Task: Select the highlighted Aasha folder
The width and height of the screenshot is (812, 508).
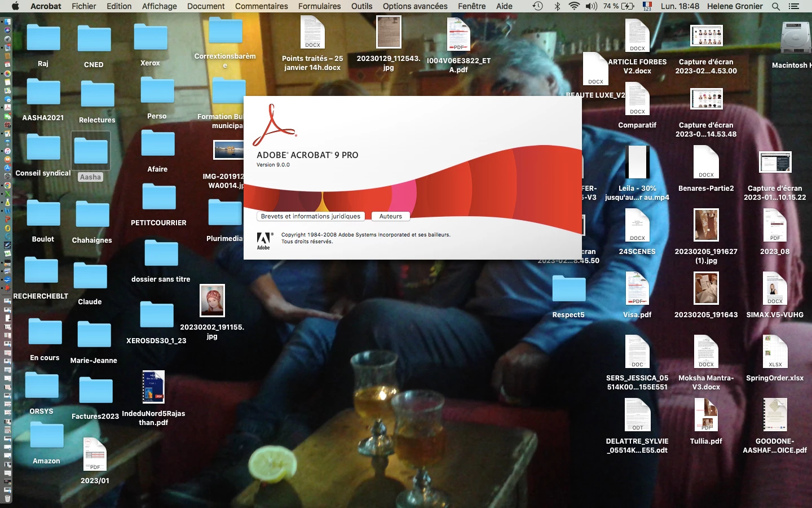Action: tap(91, 151)
